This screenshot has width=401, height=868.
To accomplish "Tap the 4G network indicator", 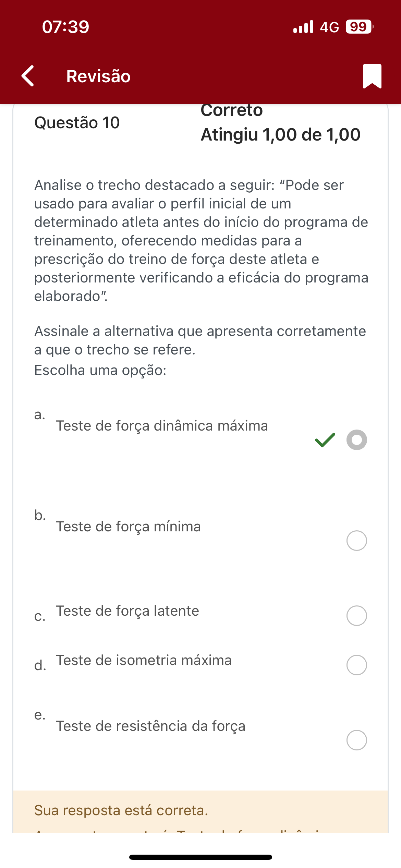I will coord(329,27).
